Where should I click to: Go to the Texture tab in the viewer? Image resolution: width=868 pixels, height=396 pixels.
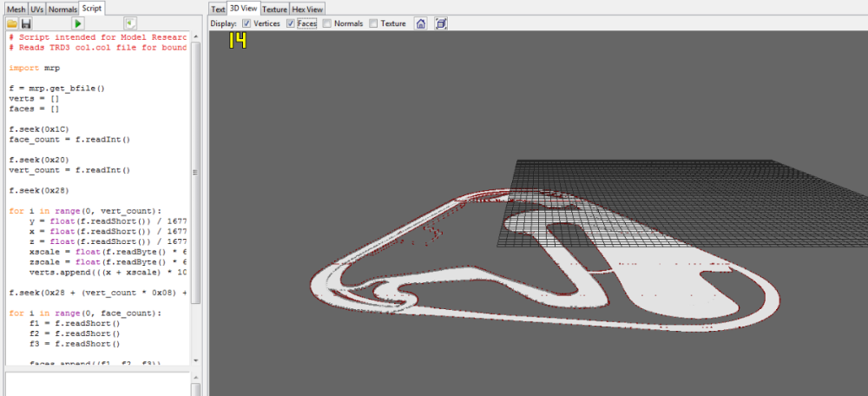click(x=274, y=9)
